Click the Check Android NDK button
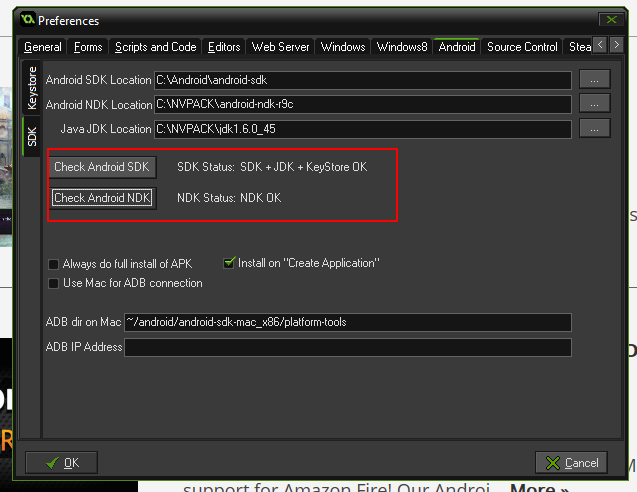The height and width of the screenshot is (492, 637). [102, 198]
